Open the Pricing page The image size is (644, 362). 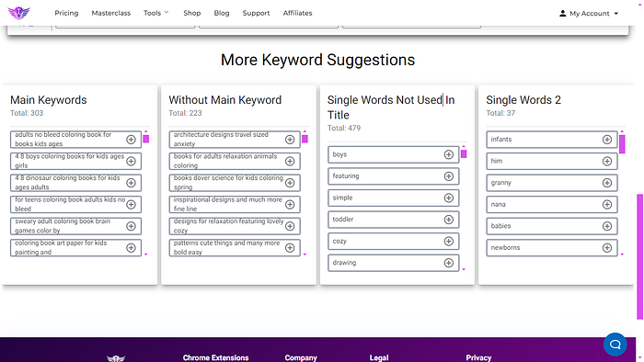pyautogui.click(x=66, y=13)
